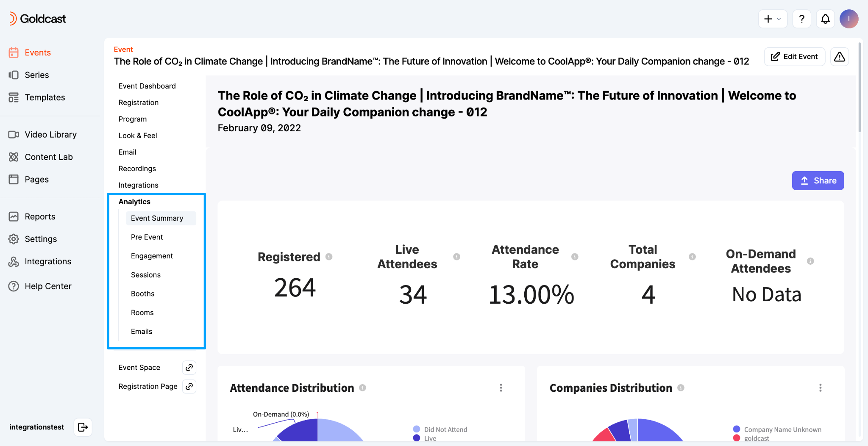Open Companies Distribution three-dot menu
This screenshot has width=868, height=446.
pyautogui.click(x=821, y=388)
